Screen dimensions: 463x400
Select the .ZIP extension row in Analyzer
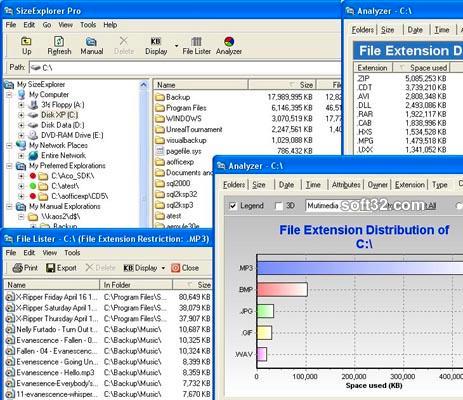coord(402,78)
